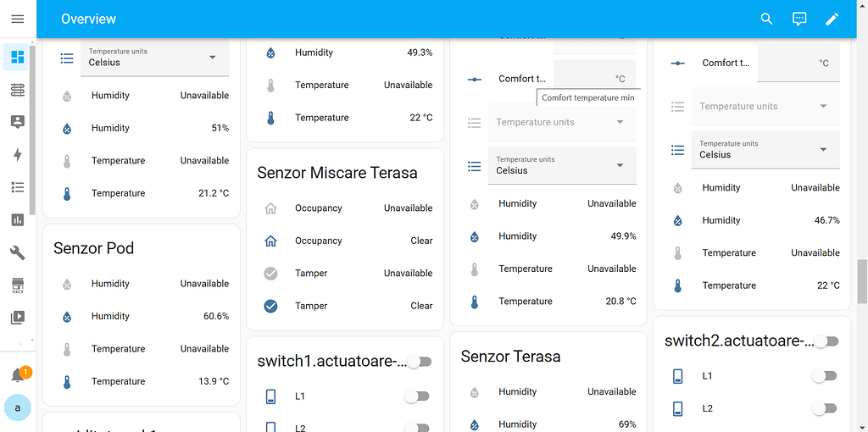
Task: Turn on L2 under switch2.actuatoare
Action: click(x=825, y=409)
